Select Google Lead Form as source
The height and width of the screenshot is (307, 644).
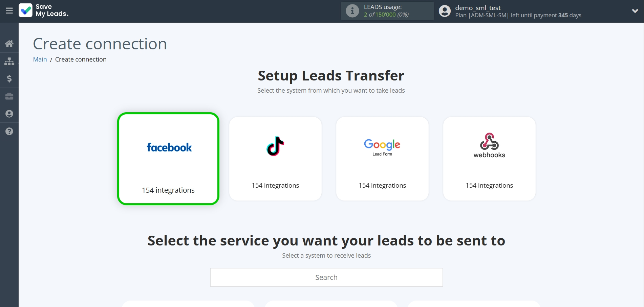click(x=382, y=159)
